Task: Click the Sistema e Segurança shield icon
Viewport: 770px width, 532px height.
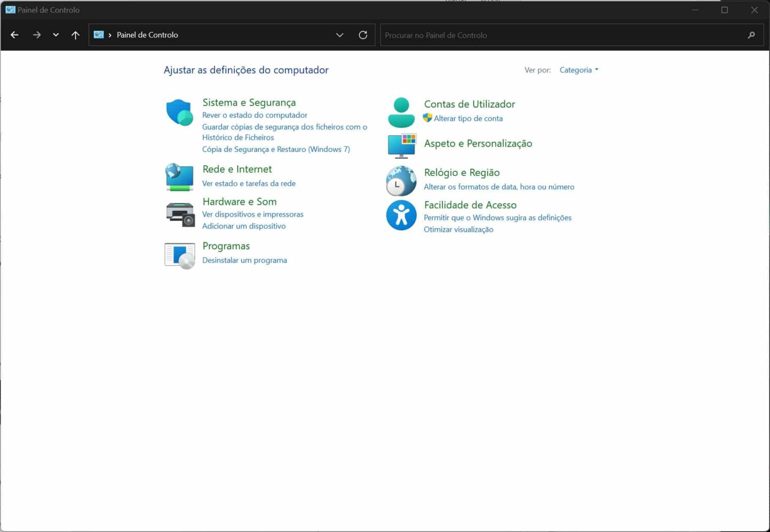Action: [x=180, y=113]
